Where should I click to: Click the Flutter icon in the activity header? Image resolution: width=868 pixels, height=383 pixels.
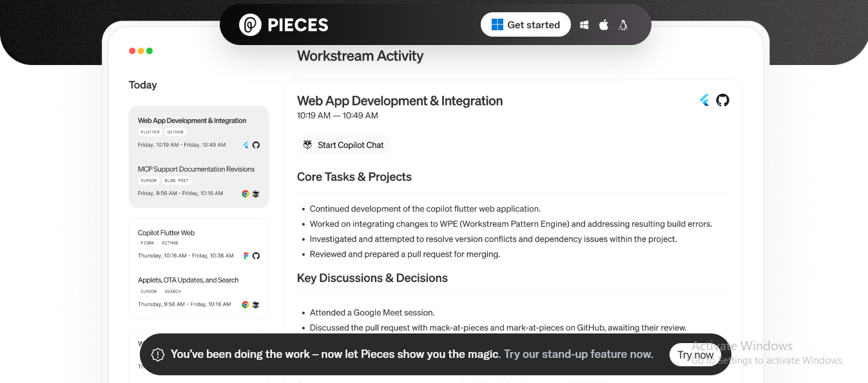pos(704,100)
